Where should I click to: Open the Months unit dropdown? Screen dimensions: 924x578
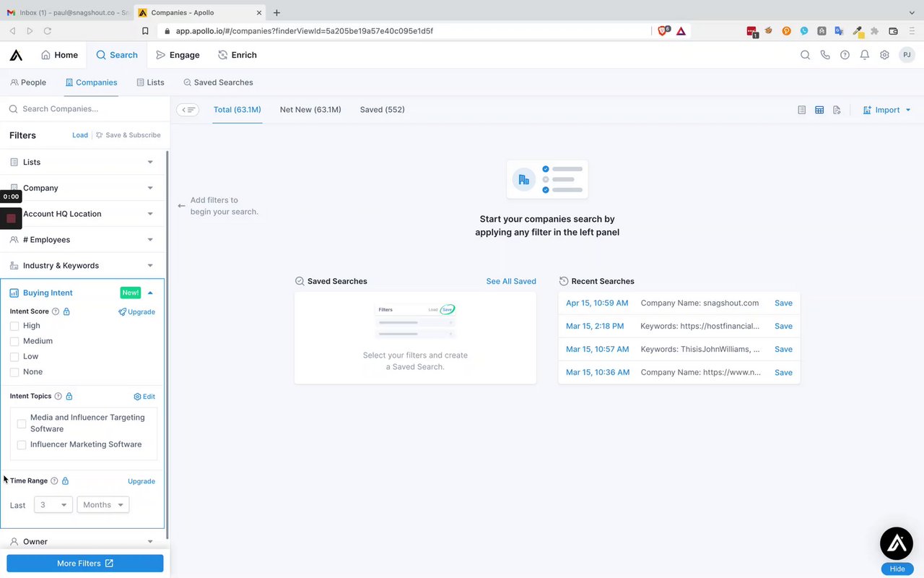103,505
